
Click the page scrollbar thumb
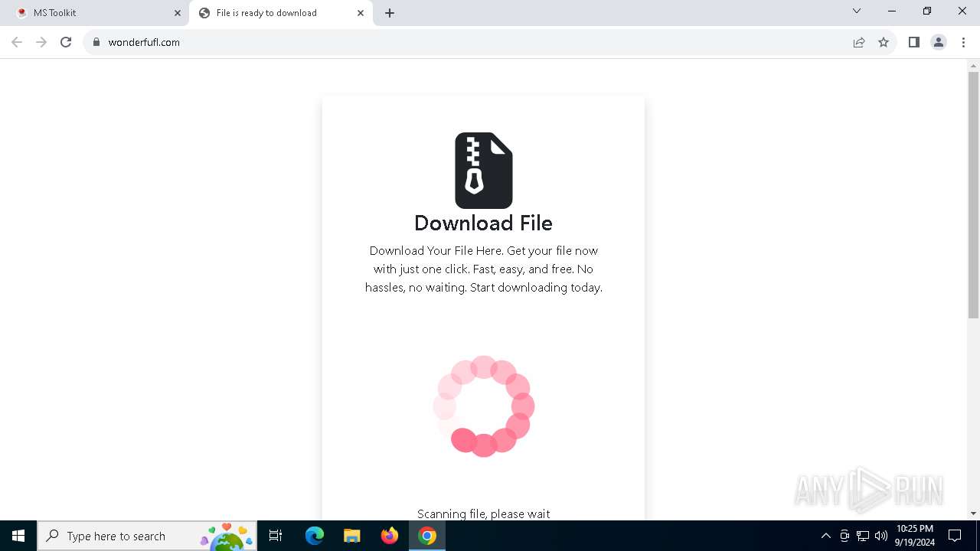973,195
